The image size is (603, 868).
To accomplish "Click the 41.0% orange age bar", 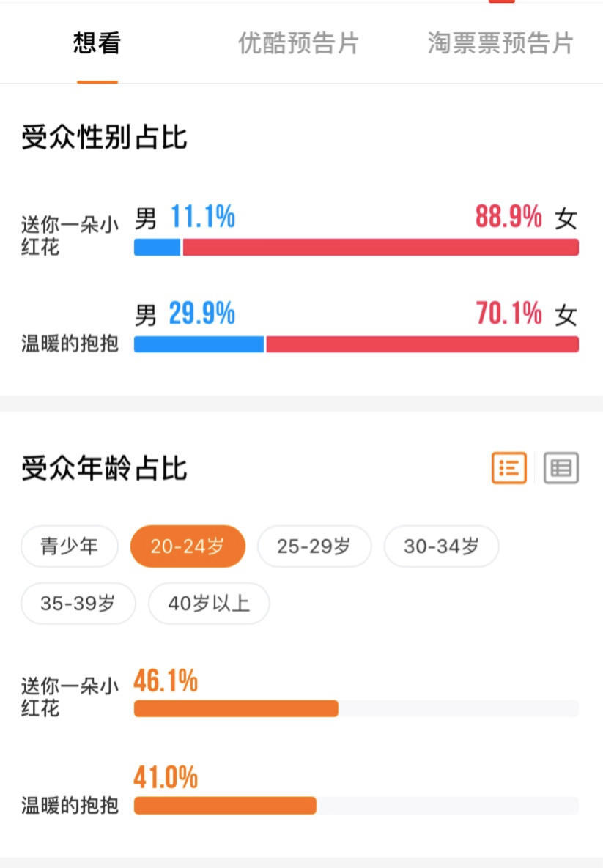I will coord(225,806).
